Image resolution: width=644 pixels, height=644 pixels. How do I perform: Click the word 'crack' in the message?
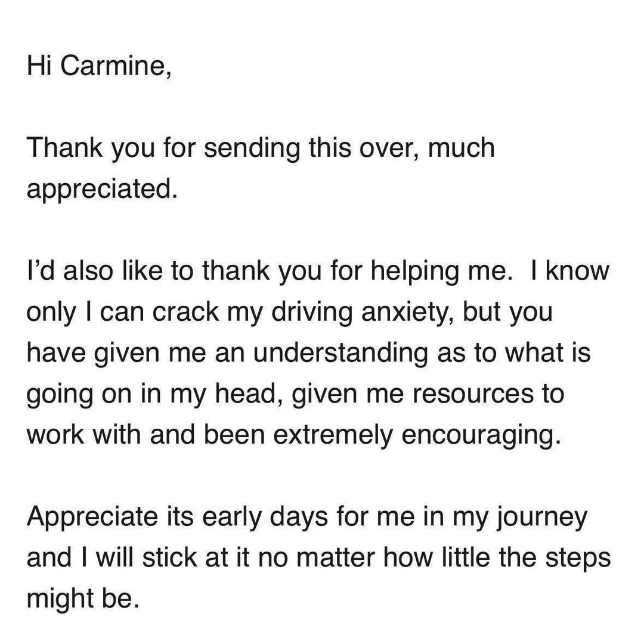pyautogui.click(x=186, y=312)
